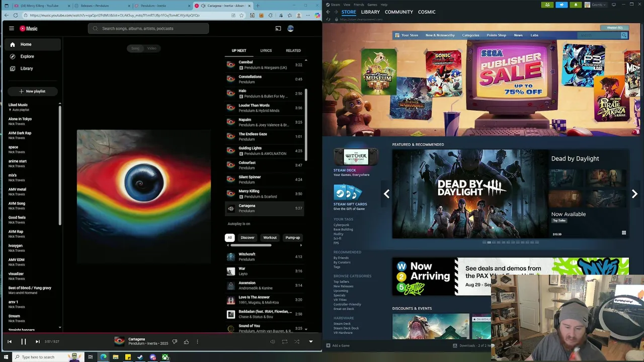Click Steam green notifications bell icon

[x=576, y=5]
